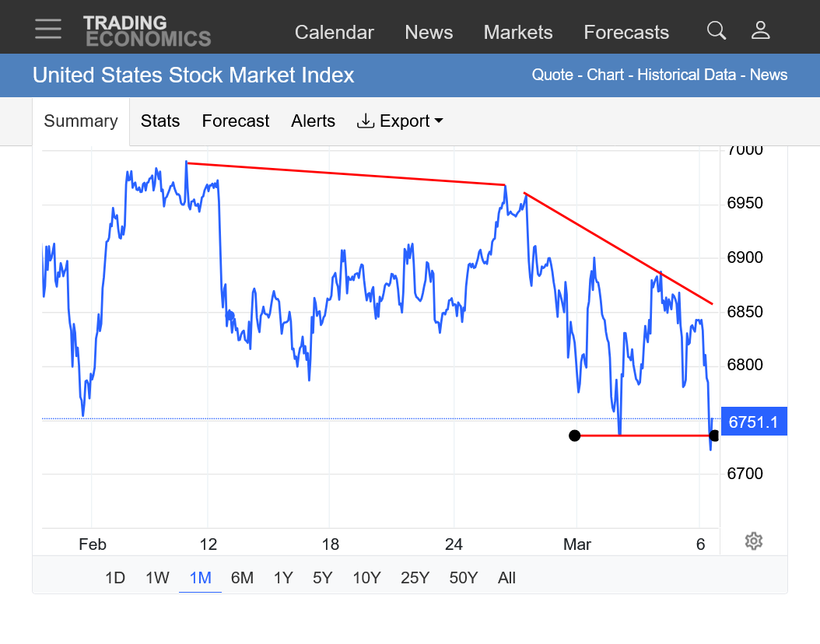Image resolution: width=820 pixels, height=644 pixels.
Task: Expand the Export dropdown
Action: (x=400, y=121)
